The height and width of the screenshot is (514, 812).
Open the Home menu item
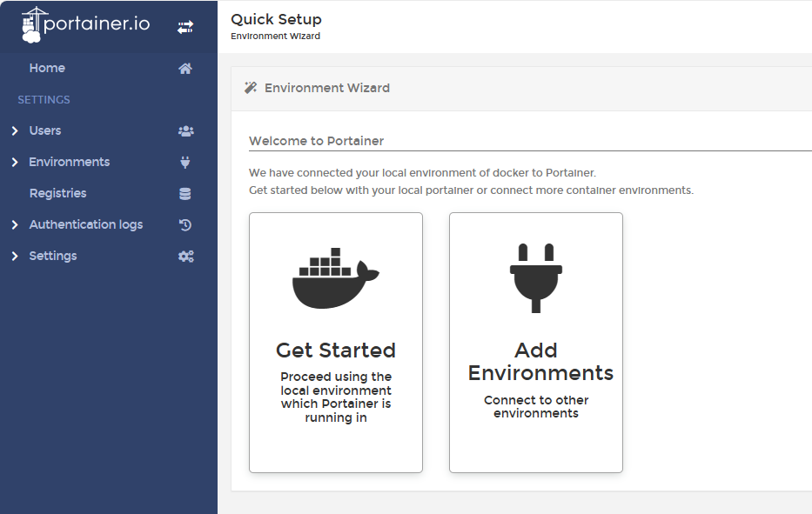(x=47, y=68)
